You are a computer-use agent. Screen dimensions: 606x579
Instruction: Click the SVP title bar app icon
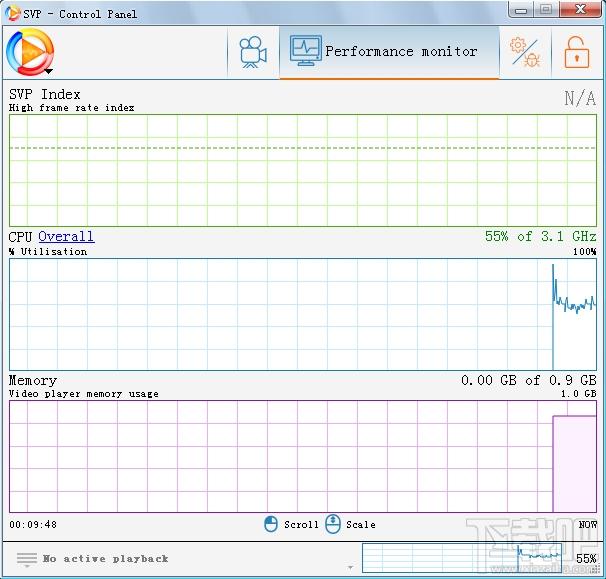[13, 13]
